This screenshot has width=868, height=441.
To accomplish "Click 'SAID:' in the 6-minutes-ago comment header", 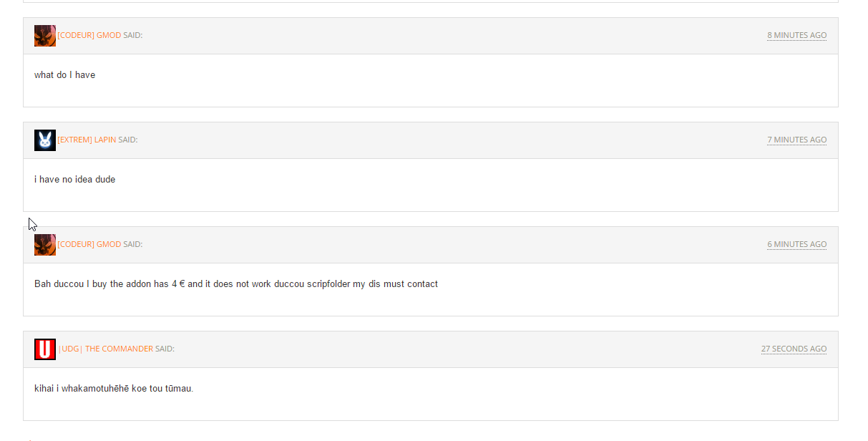I will click(x=133, y=244).
